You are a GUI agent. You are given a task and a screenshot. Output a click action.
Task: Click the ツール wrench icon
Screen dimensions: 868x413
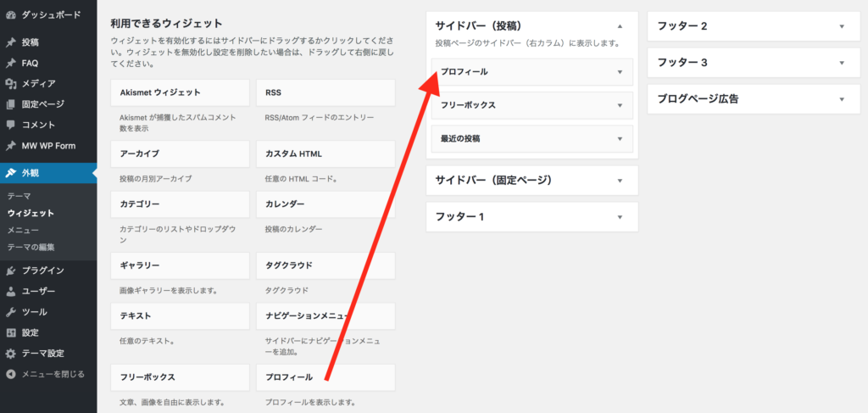point(10,311)
